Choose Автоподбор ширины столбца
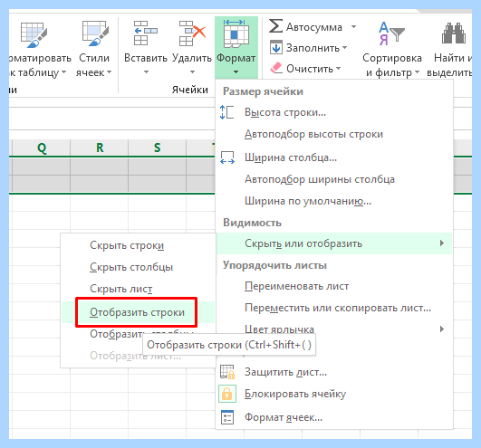 pyautogui.click(x=334, y=179)
